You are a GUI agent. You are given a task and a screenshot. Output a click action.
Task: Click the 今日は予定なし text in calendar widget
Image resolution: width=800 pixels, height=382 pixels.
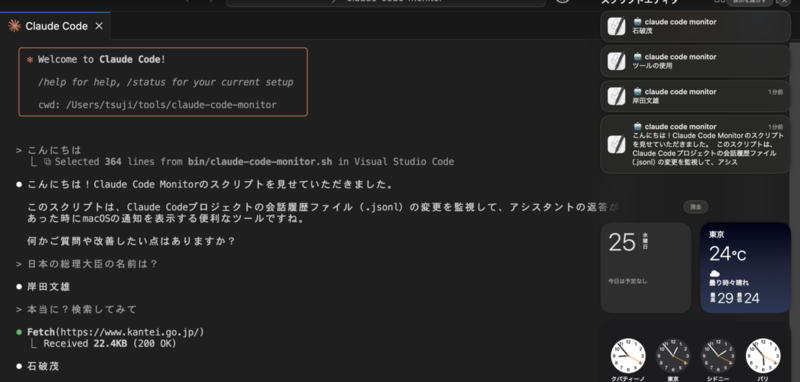coord(627,281)
